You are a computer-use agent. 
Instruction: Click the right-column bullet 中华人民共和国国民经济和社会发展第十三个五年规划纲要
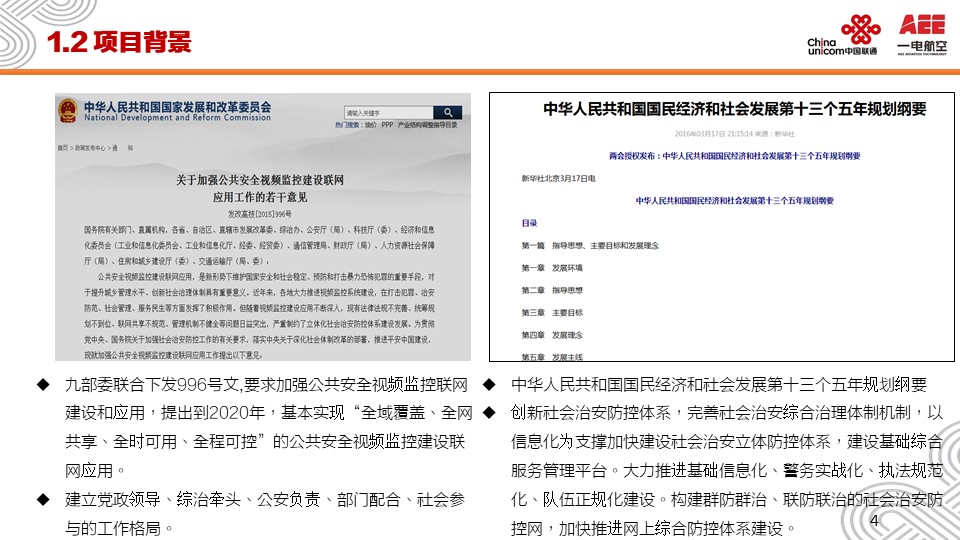(x=719, y=384)
